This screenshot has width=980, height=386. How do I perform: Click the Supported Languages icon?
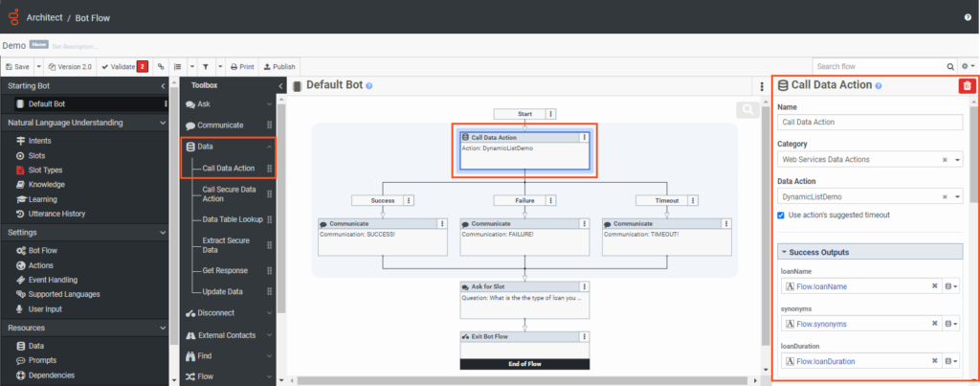[21, 294]
